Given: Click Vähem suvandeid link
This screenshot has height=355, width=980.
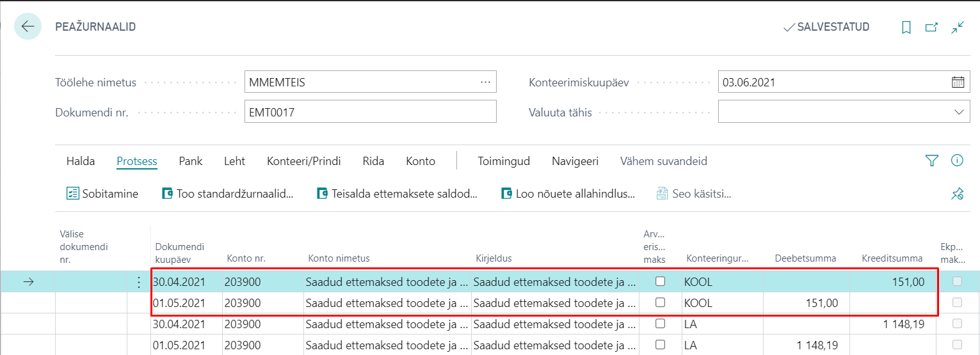Looking at the screenshot, I should pyautogui.click(x=663, y=161).
